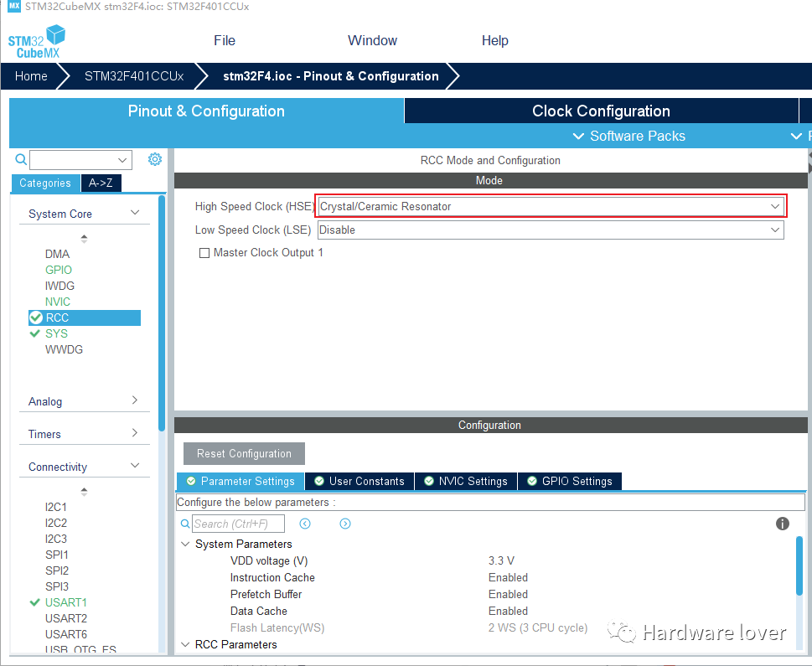
Task: Go to next search result arrow icon
Action: (x=345, y=524)
